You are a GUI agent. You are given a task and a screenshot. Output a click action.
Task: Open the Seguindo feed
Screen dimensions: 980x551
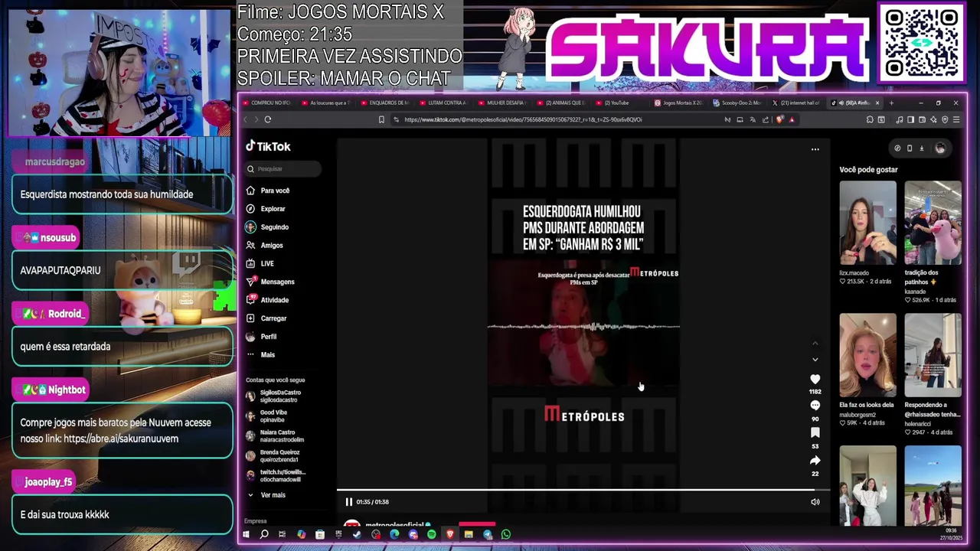point(267,227)
